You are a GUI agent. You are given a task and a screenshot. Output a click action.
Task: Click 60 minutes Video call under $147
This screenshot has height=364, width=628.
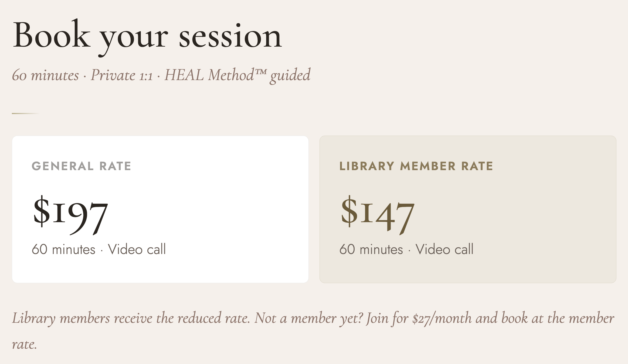coord(406,249)
